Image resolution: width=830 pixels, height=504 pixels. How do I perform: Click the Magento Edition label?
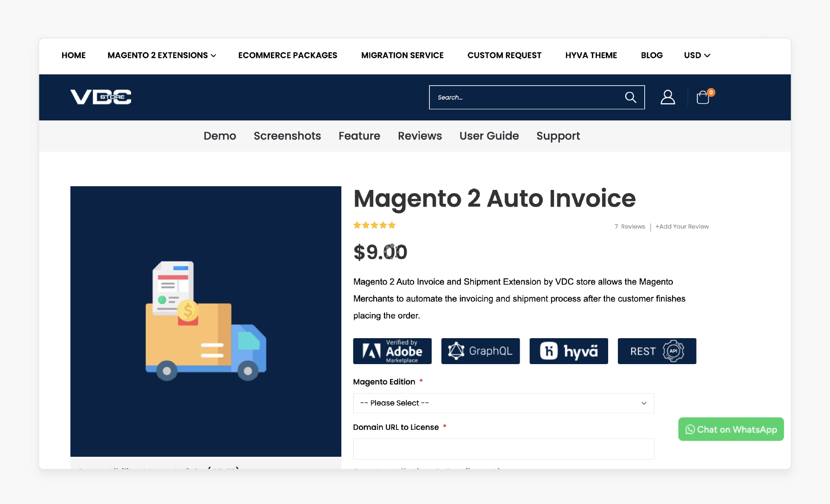click(x=384, y=382)
